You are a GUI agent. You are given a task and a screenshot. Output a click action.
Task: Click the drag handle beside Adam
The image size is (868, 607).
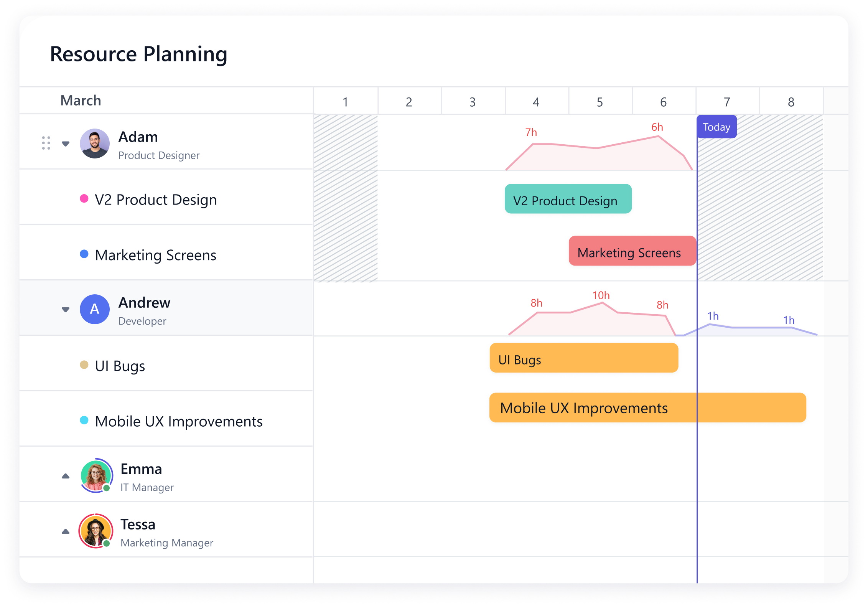click(x=46, y=143)
